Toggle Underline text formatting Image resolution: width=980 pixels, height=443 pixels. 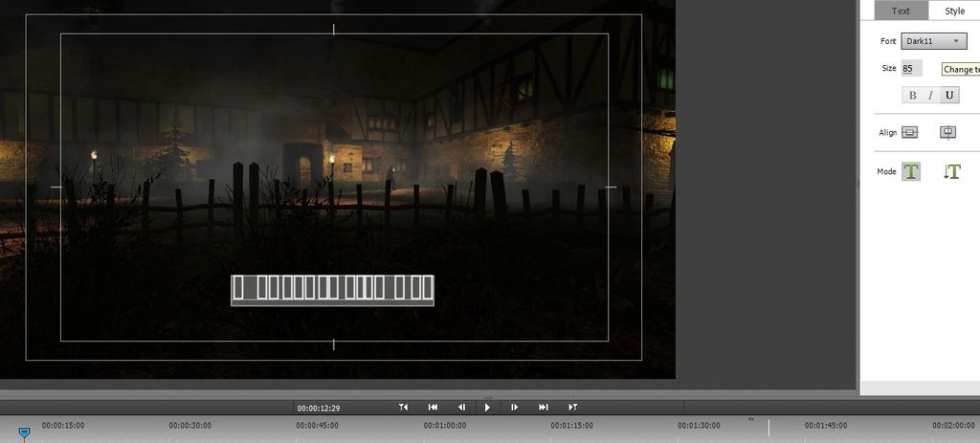point(949,95)
